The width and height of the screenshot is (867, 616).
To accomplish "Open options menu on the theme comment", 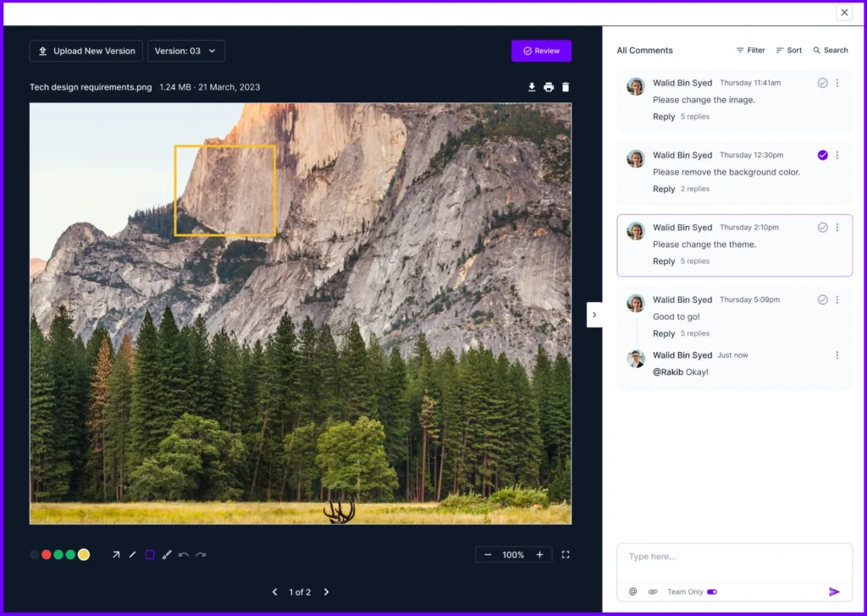I will 837,227.
